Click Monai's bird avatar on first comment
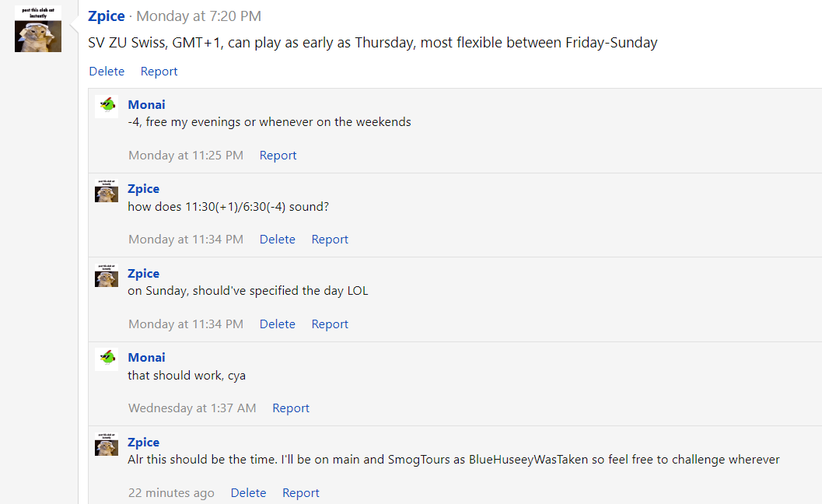Screen dimensions: 822x504 (107, 107)
